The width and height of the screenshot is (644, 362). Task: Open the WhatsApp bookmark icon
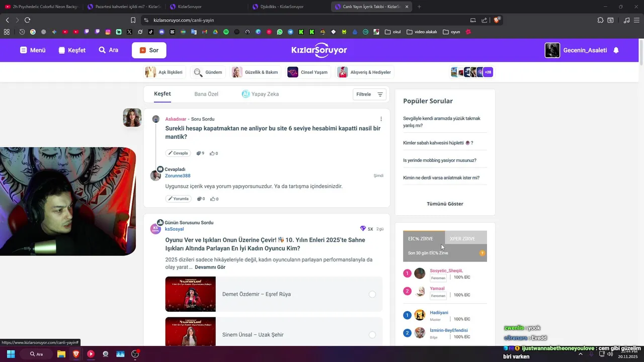click(280, 32)
